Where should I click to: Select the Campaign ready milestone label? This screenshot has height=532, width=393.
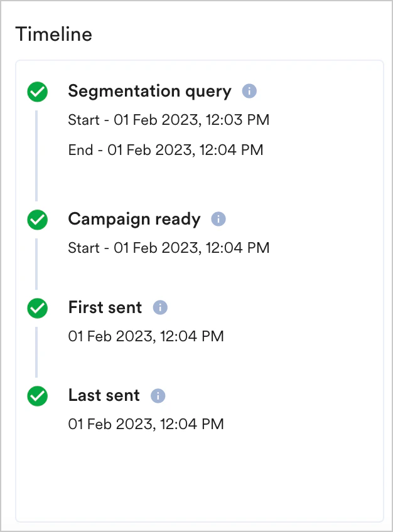pos(134,219)
